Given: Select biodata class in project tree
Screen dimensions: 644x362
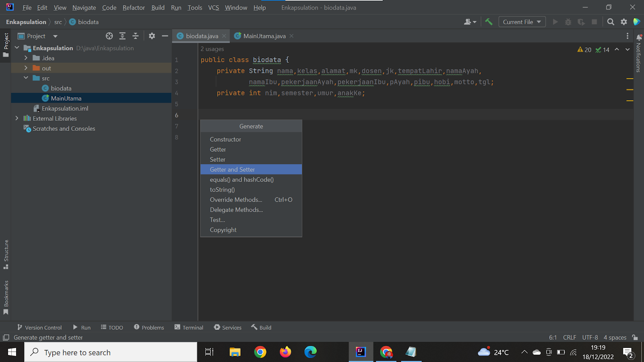Looking at the screenshot, I should (61, 88).
